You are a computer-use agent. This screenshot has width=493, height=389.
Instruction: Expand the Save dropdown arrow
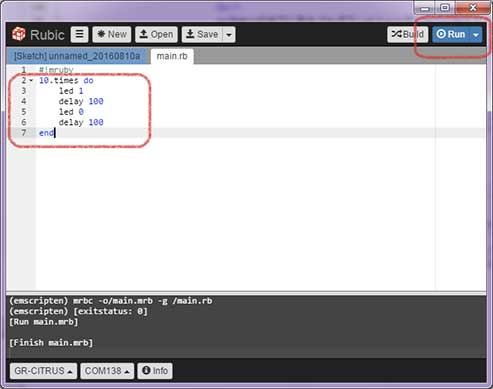229,34
